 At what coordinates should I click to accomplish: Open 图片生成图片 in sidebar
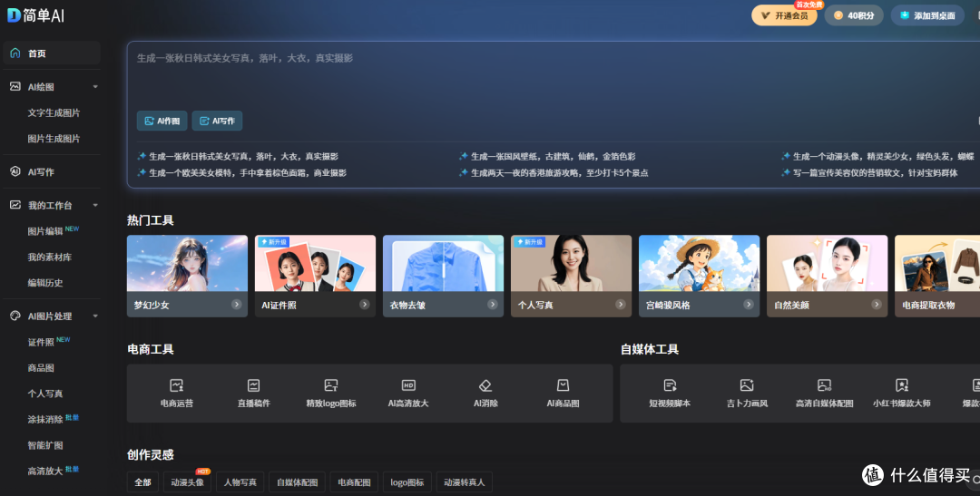pos(54,139)
